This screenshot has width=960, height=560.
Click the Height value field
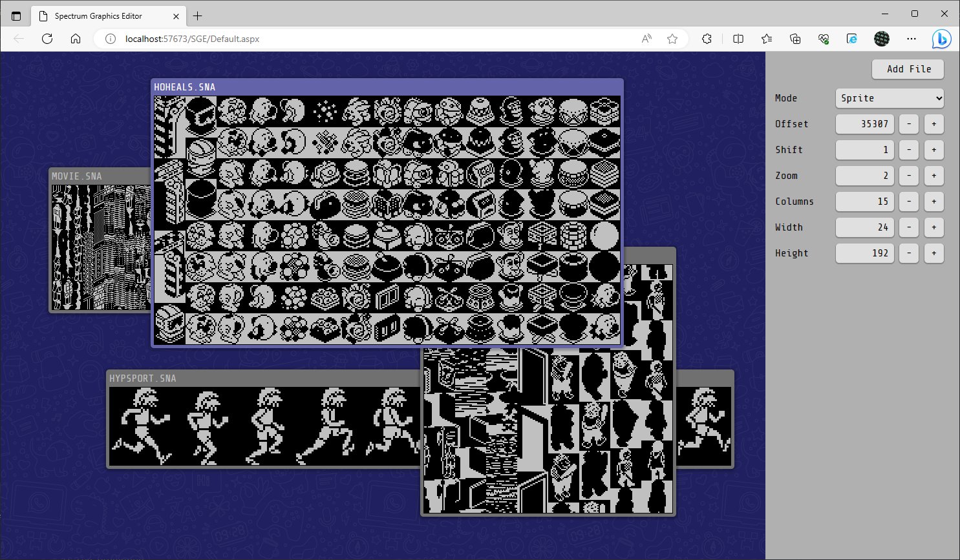[x=865, y=253]
